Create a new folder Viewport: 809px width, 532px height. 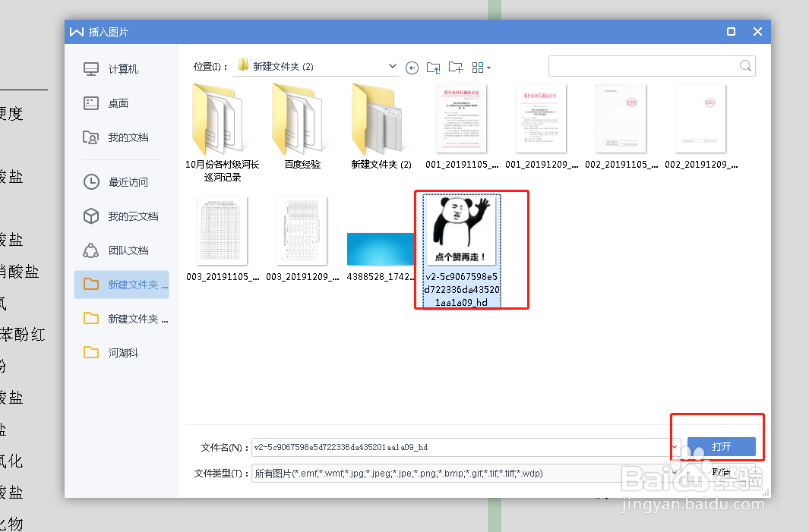pyautogui.click(x=456, y=68)
